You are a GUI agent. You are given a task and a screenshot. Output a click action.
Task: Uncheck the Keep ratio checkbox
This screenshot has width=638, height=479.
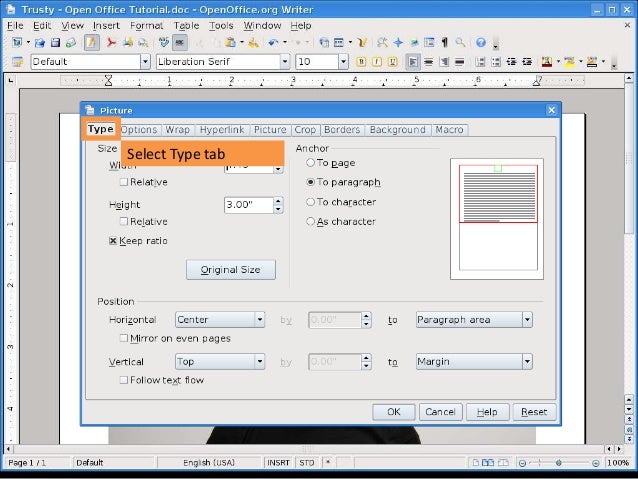pyautogui.click(x=113, y=241)
